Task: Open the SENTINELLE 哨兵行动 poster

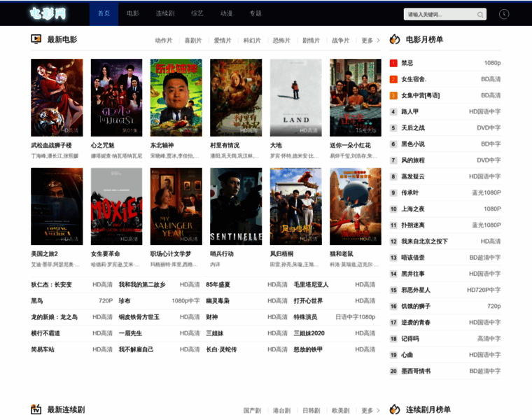Action: [236, 206]
